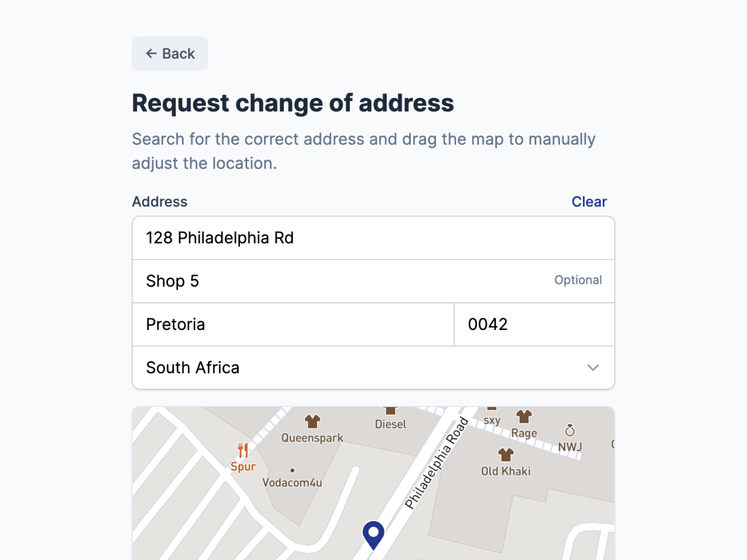Click the Diesel store map label
The width and height of the screenshot is (747, 560).
click(390, 424)
